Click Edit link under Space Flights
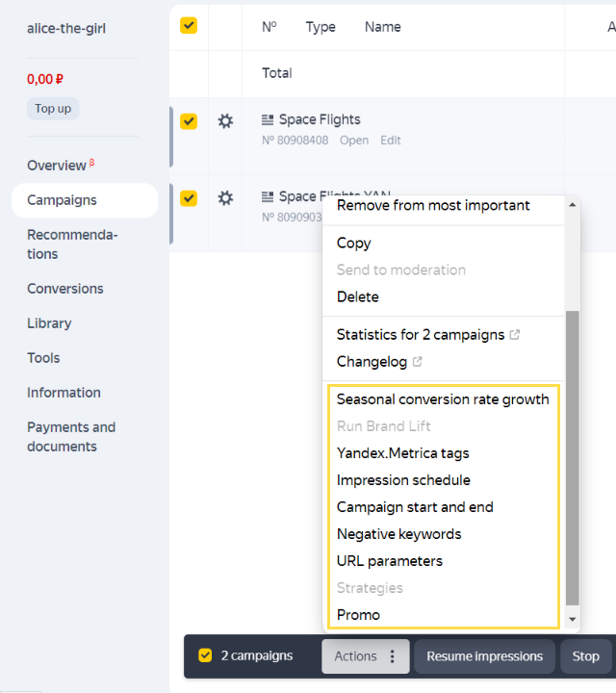 tap(390, 141)
